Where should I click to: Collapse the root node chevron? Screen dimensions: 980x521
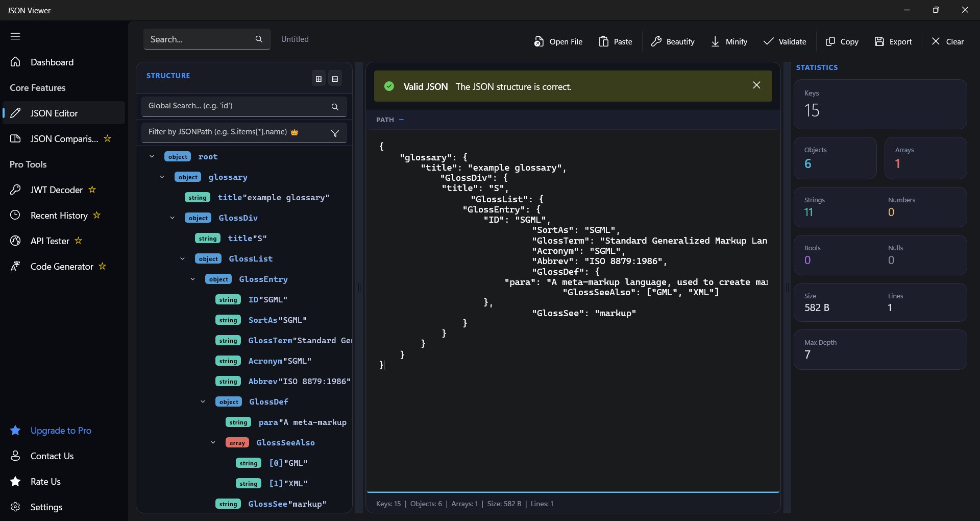pos(152,156)
